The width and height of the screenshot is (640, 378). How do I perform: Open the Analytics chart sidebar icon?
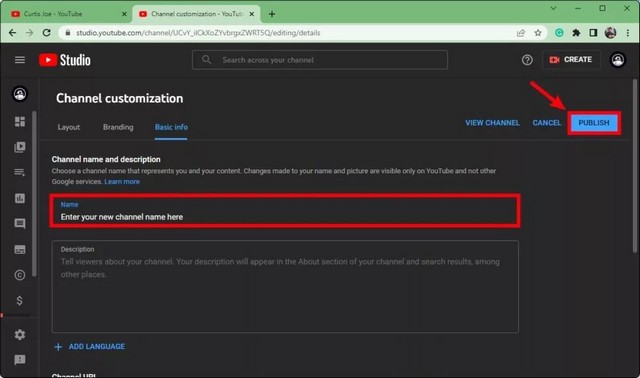point(20,198)
